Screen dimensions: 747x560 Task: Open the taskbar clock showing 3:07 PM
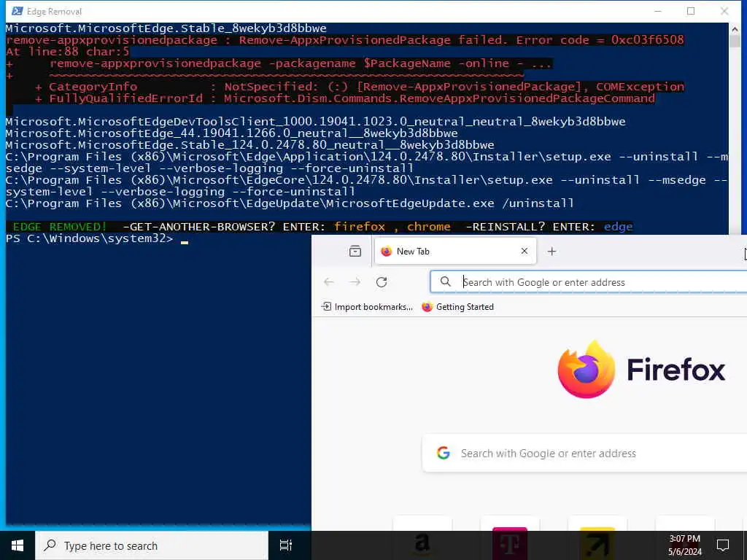[x=684, y=545]
